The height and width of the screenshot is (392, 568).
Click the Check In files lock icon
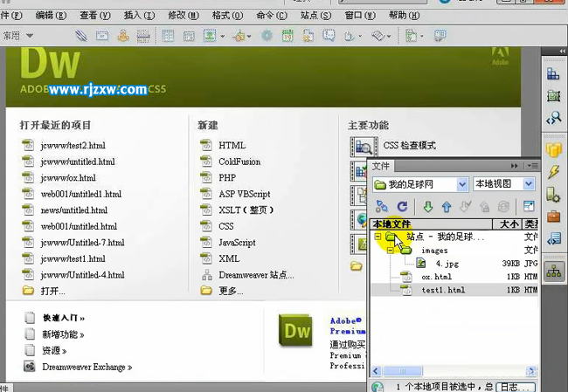pos(484,207)
